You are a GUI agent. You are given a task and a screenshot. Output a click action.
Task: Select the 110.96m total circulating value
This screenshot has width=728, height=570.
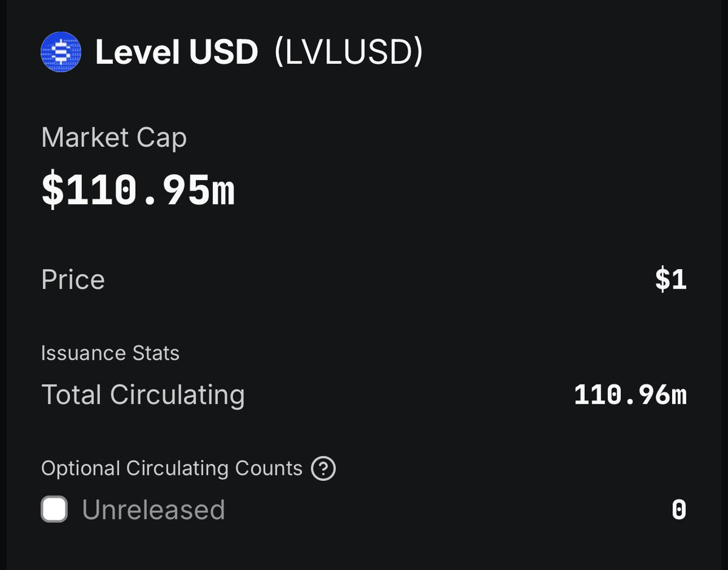pyautogui.click(x=630, y=395)
